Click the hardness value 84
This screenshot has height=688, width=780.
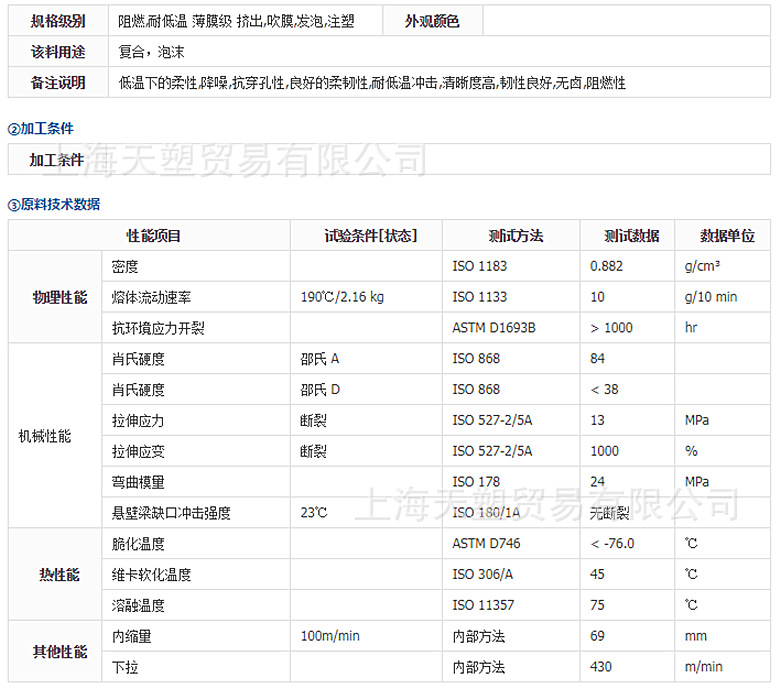click(x=597, y=359)
